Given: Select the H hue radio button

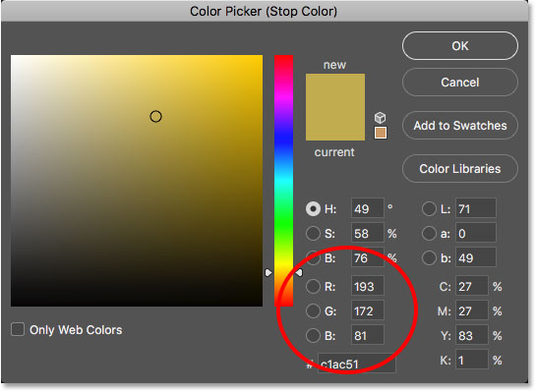Looking at the screenshot, I should point(313,209).
